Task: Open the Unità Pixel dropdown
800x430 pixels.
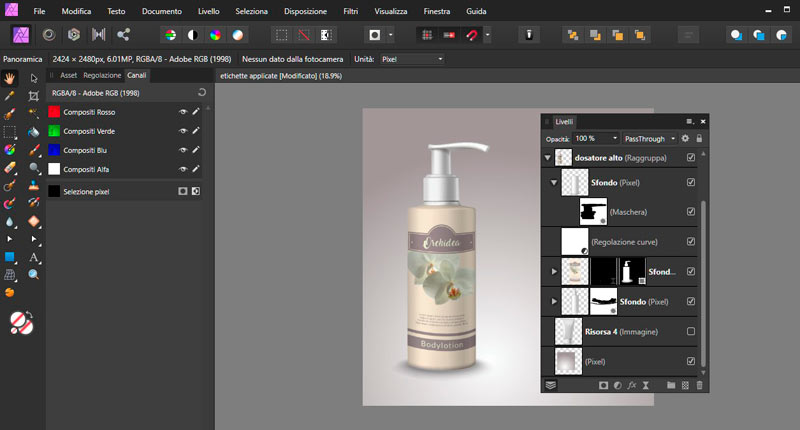Action: pyautogui.click(x=412, y=59)
